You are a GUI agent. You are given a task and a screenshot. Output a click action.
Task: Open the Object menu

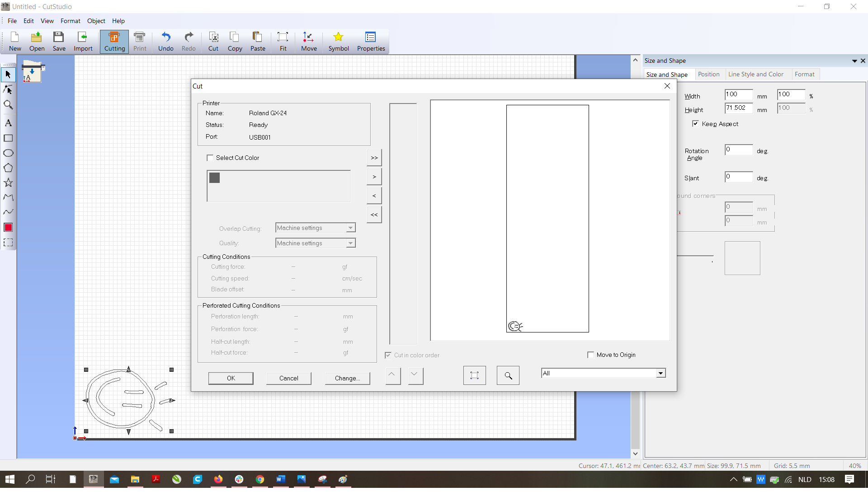point(96,21)
